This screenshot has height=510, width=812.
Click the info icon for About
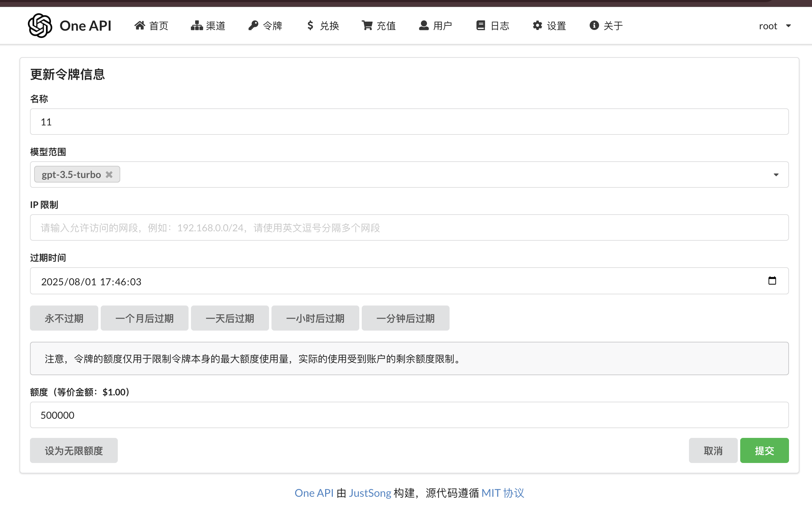click(594, 25)
